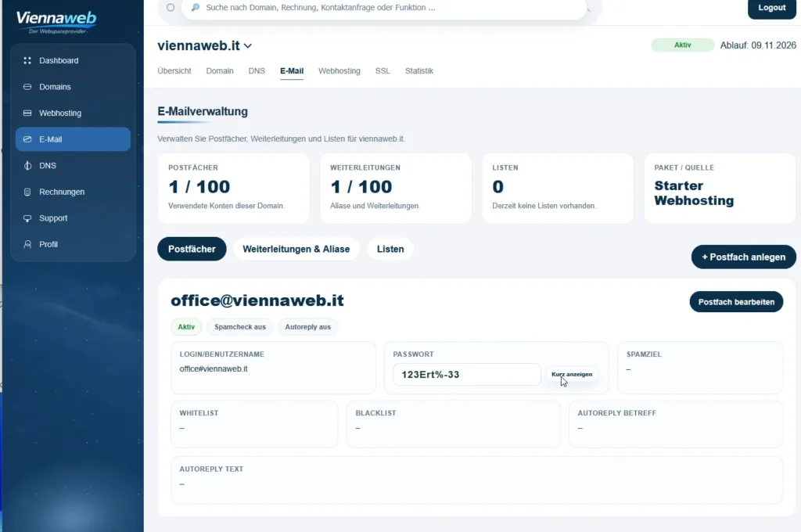The image size is (801, 532).
Task: Click the magnifier icon in search bar
Action: (x=196, y=7)
